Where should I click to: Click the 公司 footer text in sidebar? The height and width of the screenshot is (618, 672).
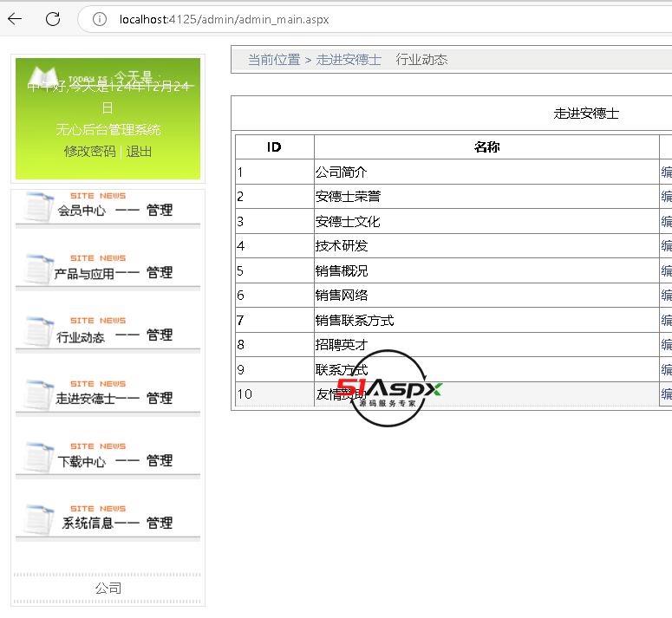tap(108, 588)
